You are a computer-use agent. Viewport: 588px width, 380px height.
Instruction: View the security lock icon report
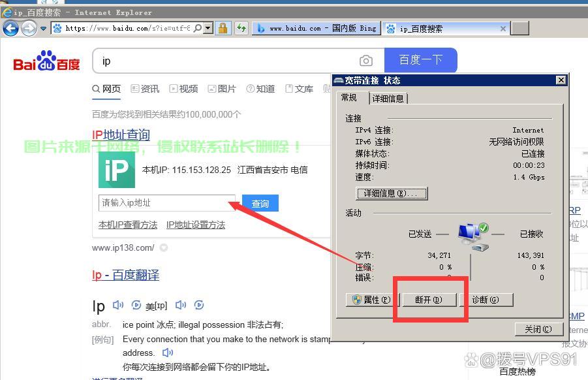pos(223,28)
